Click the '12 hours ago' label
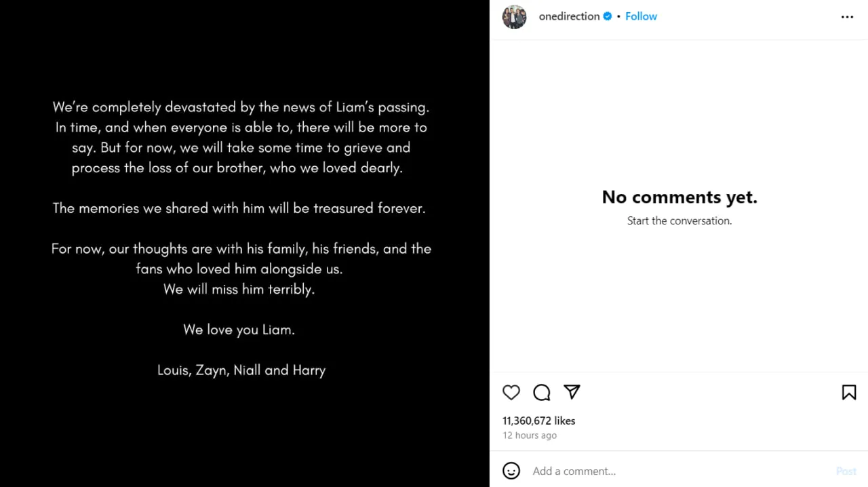Viewport: 868px width, 487px height. [x=529, y=435]
